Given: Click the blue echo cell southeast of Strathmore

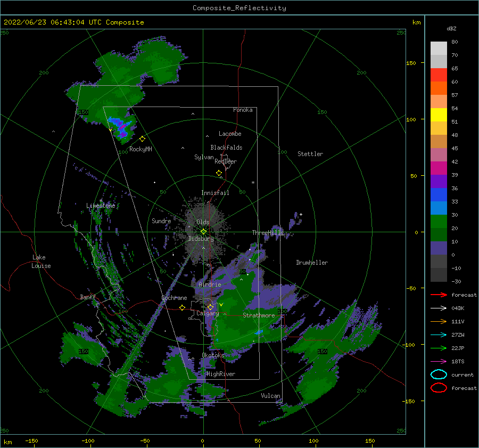Looking at the screenshot, I should (x=259, y=332).
